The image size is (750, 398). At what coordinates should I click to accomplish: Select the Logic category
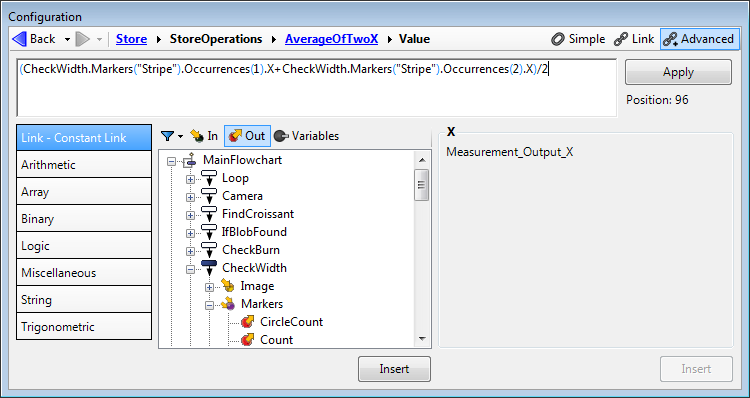click(x=84, y=246)
